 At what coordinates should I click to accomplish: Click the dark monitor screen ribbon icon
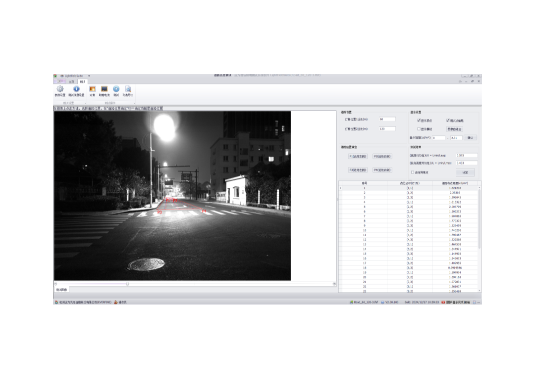click(x=104, y=89)
